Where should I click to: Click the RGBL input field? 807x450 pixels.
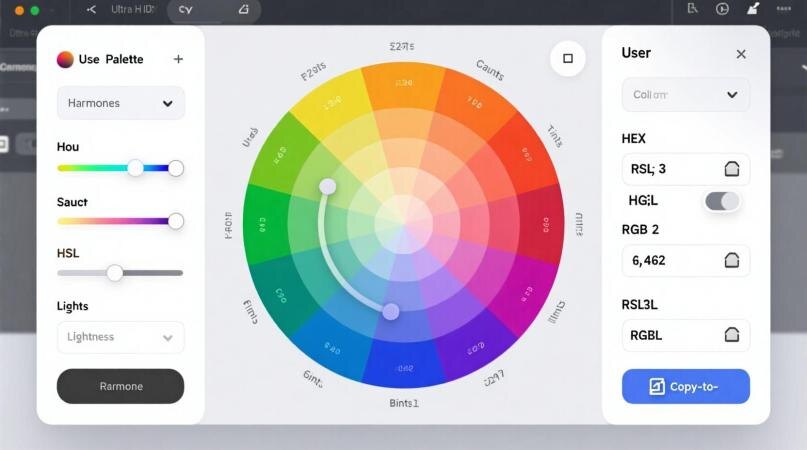click(x=686, y=335)
